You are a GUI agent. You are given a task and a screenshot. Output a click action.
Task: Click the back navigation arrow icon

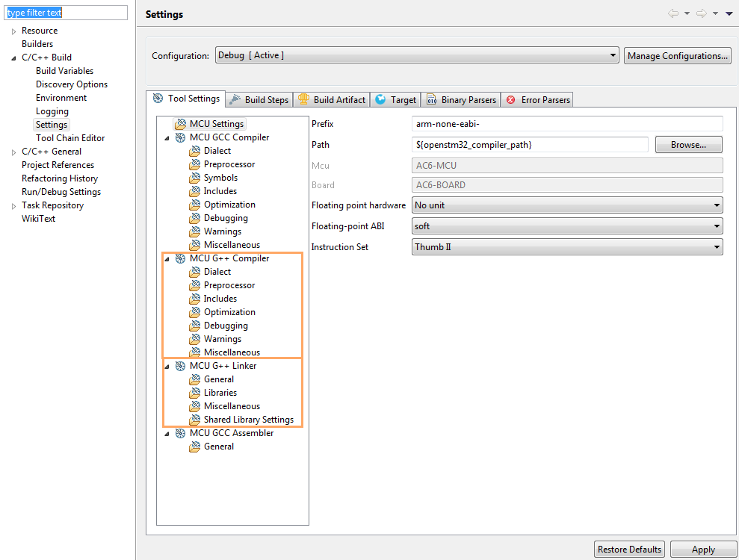coord(673,14)
